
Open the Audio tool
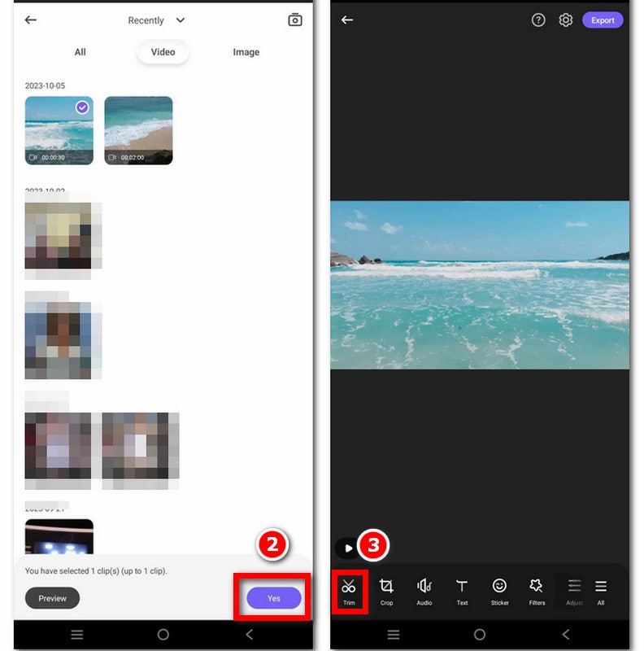pyautogui.click(x=424, y=592)
